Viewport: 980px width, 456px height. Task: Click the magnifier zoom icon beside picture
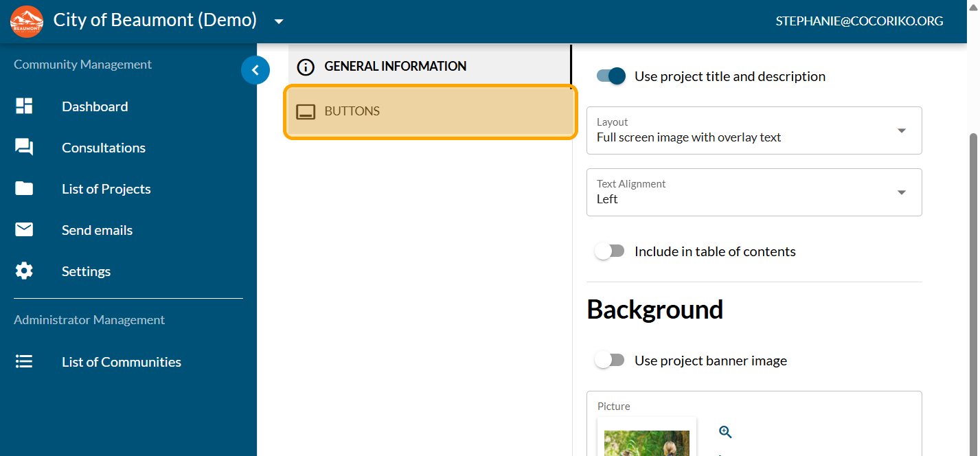pos(725,432)
